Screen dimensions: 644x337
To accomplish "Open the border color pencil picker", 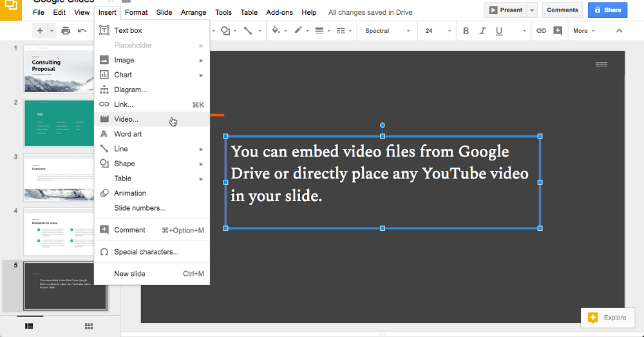I will coord(299,30).
